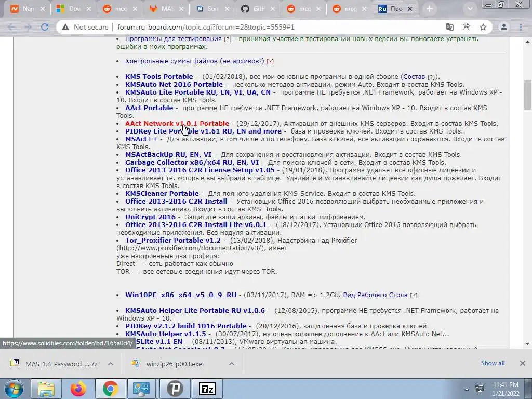Open Chrome from the taskbar

pos(111,389)
